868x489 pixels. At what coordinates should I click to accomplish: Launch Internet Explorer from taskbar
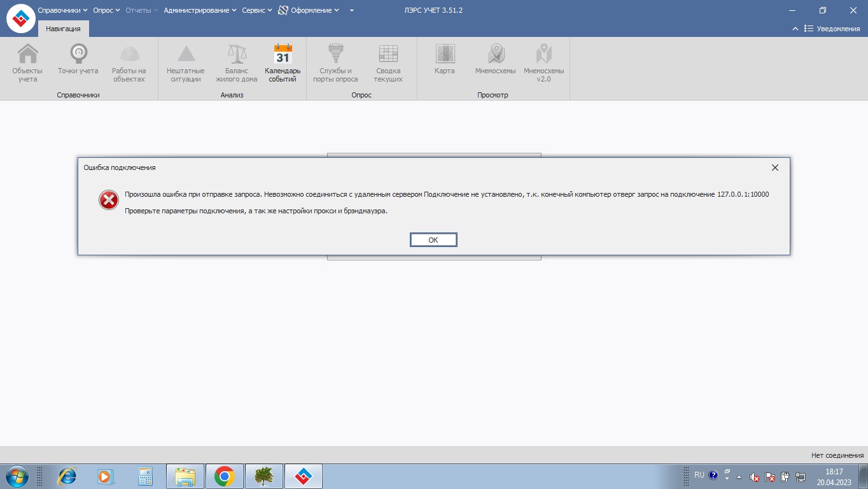tap(67, 476)
